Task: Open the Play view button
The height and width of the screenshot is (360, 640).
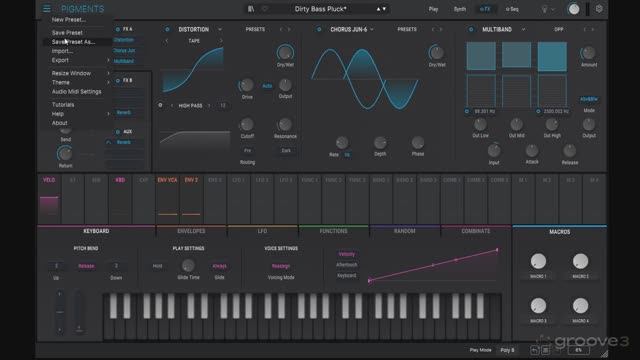Action: (433, 9)
